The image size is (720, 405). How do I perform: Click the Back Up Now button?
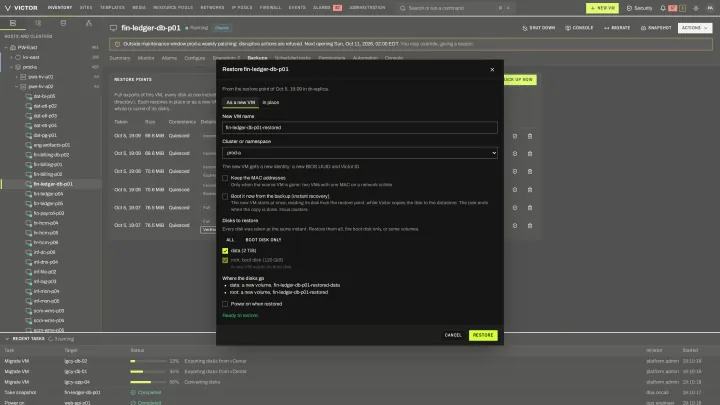pyautogui.click(x=519, y=80)
